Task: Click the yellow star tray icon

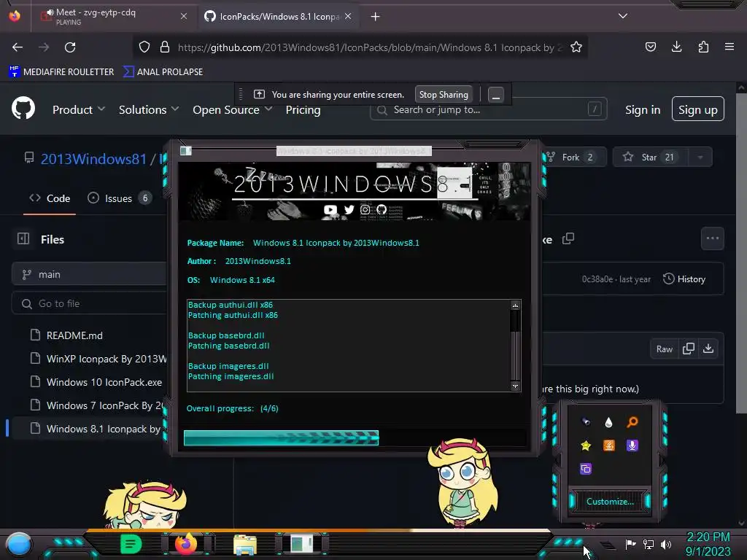Action: click(586, 446)
